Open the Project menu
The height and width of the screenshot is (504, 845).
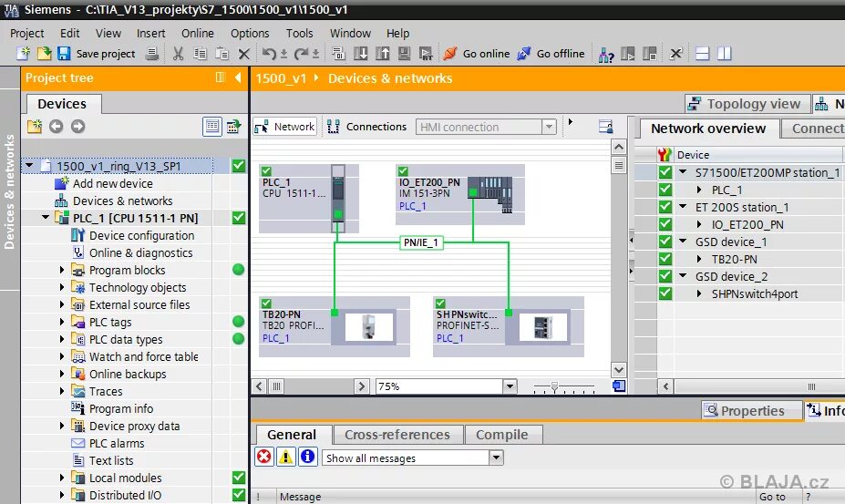(27, 33)
